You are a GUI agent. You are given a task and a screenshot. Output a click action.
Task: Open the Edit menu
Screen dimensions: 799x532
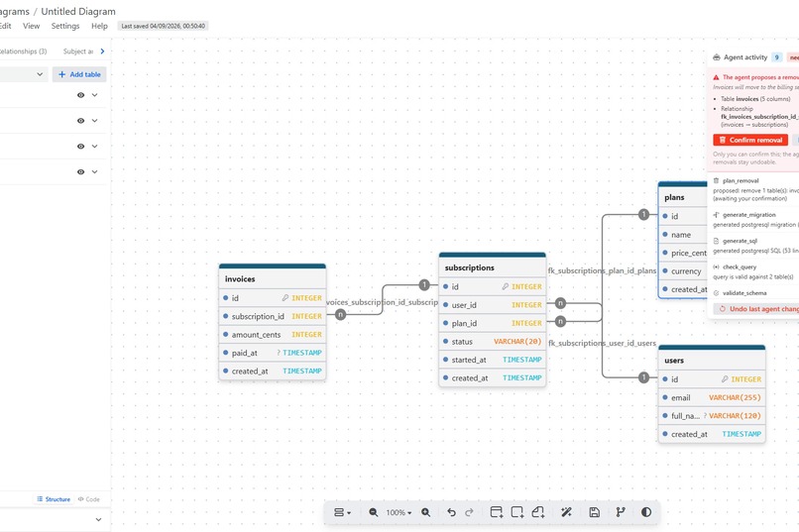[x=6, y=26]
